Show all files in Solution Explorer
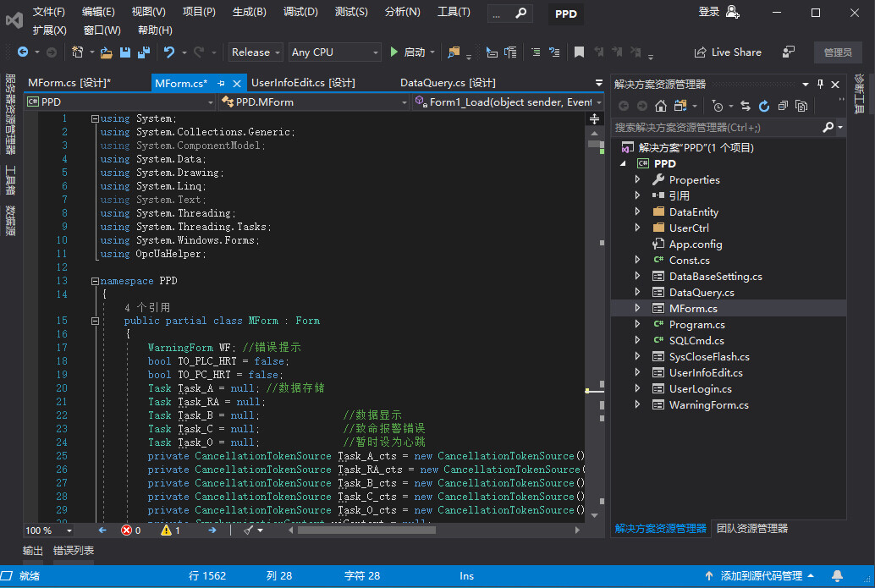This screenshot has height=588, width=875. (801, 106)
